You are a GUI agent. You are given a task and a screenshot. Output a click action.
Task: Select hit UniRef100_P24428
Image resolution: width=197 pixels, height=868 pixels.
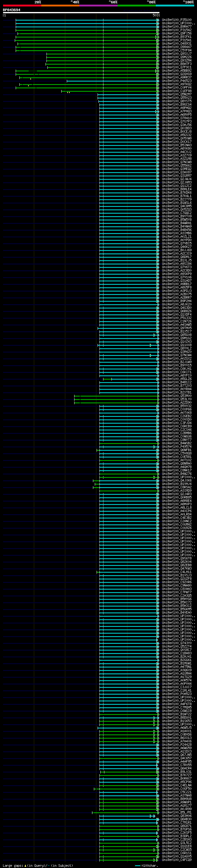(177, 744)
